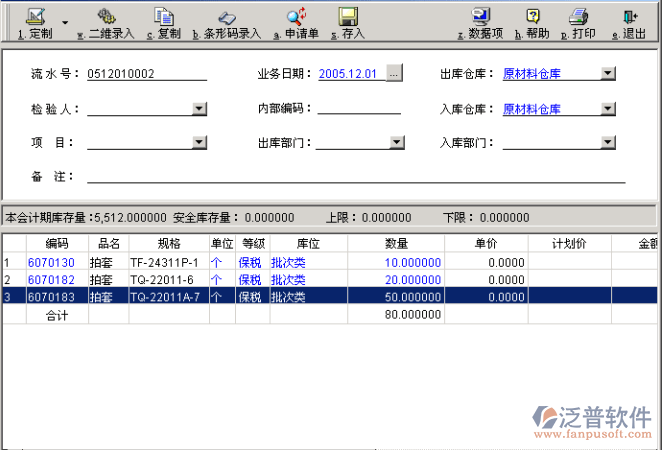Click the 流水号 input field
Viewport: 662px width, 450px height.
[146, 74]
